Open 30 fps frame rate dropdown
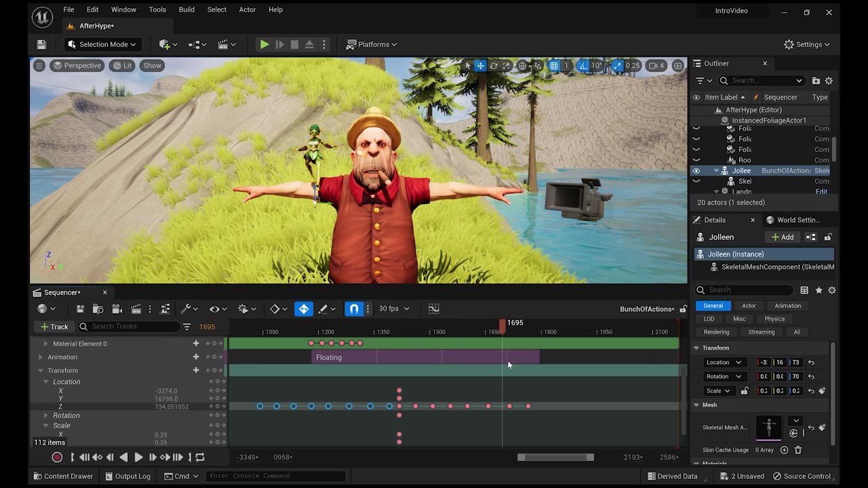This screenshot has width=868, height=488. (394, 308)
